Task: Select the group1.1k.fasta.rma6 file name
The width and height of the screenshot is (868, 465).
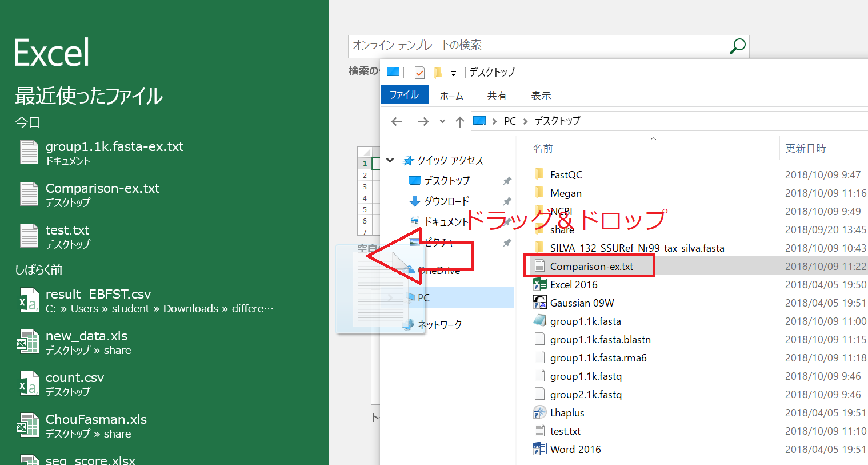Action: coord(598,358)
